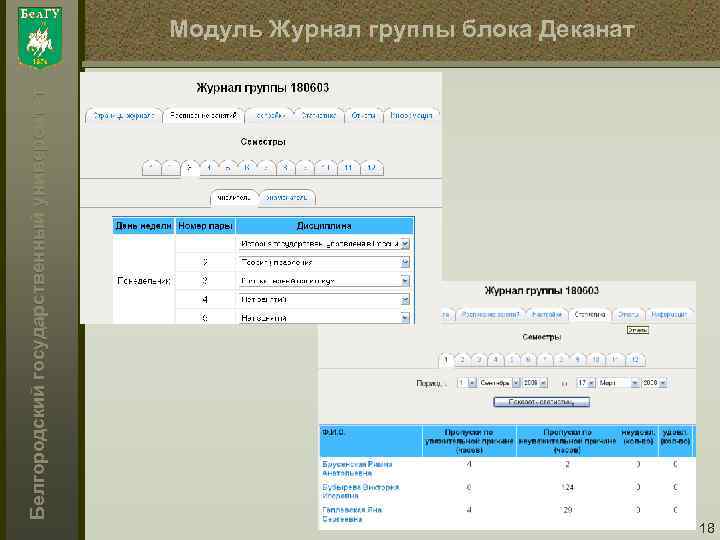The height and width of the screenshot is (540, 720).
Task: Open 'Отчеты' tab in upper journal window
Action: pyautogui.click(x=363, y=116)
